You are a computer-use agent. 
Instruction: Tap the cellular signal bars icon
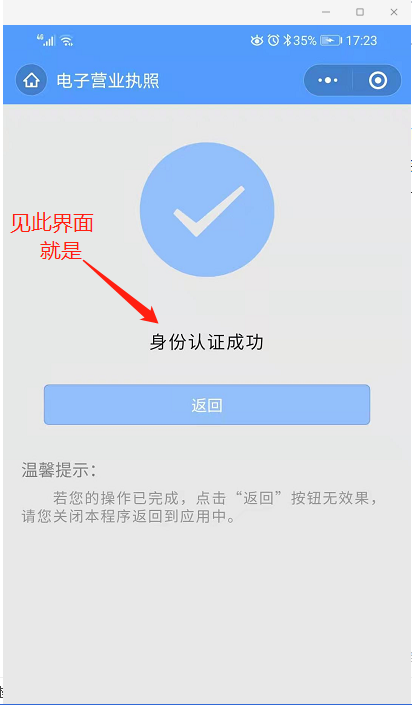tap(46, 40)
